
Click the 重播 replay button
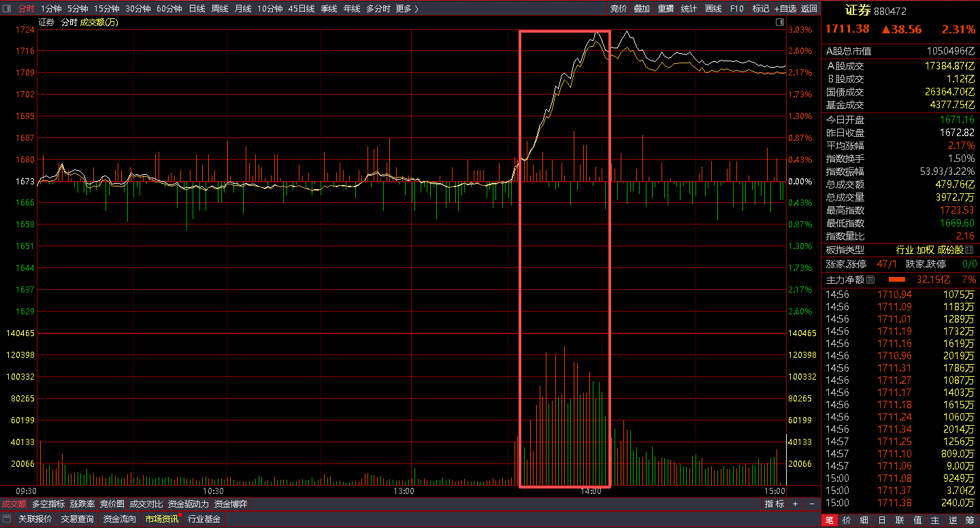tap(666, 9)
